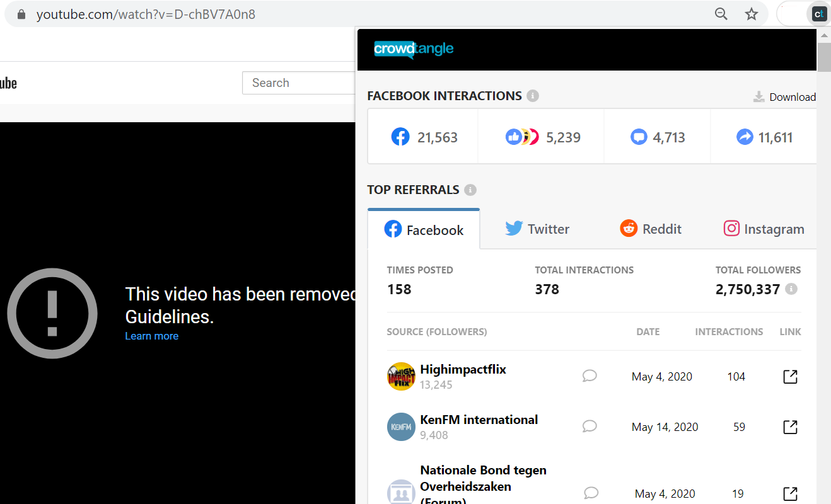Click the Total Followers value 2,750,337
The width and height of the screenshot is (831, 504).
[748, 289]
